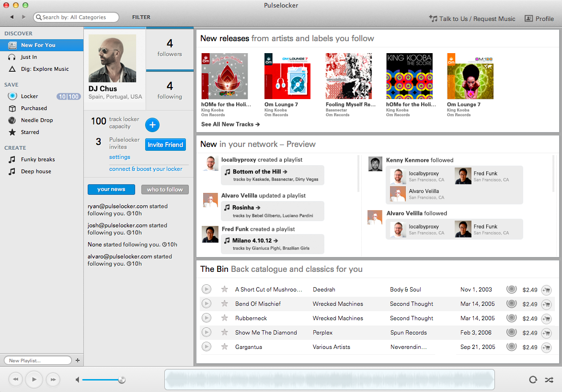Screen dimensions: 562x392
Task: Click the Invite Friend button
Action: tap(165, 145)
